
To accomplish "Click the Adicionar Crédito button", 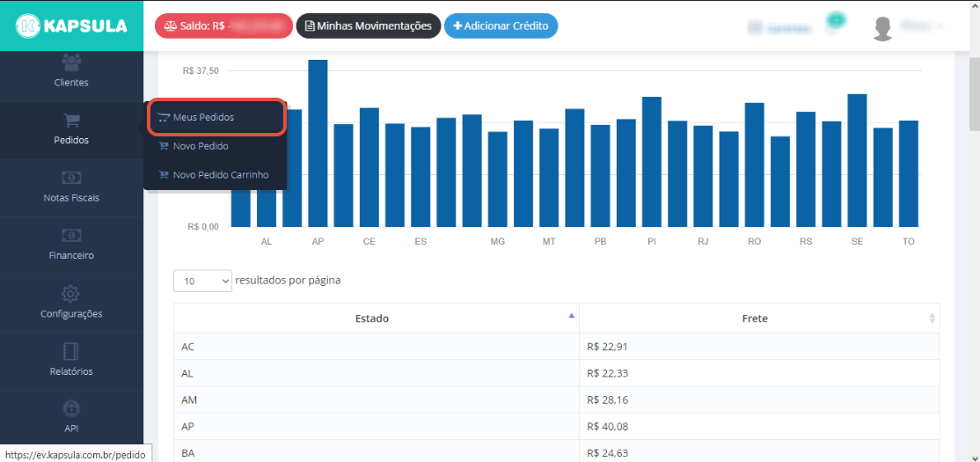I will (501, 26).
